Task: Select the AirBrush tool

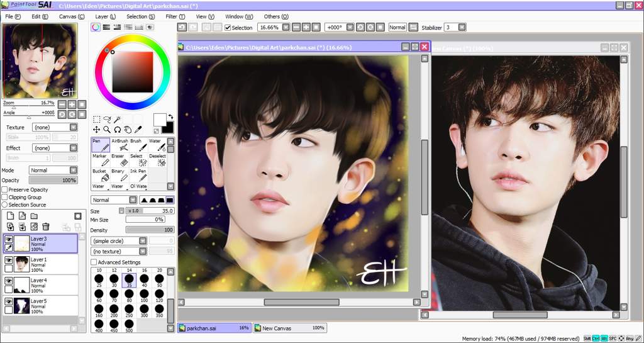Action: [119, 145]
